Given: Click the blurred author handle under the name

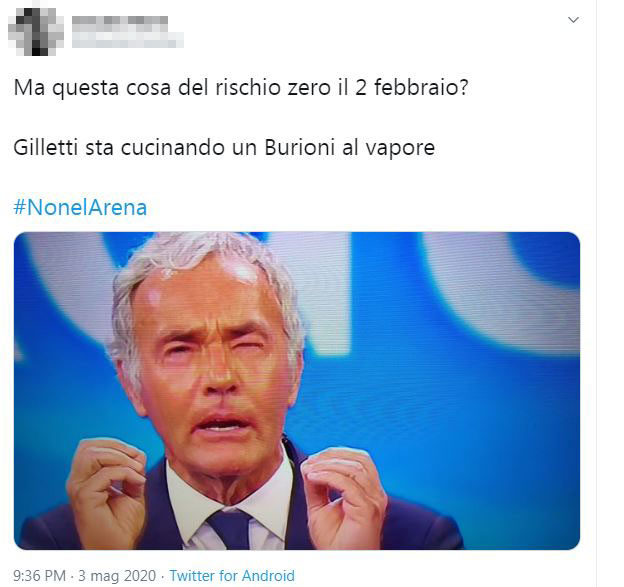Looking at the screenshot, I should click(x=127, y=40).
